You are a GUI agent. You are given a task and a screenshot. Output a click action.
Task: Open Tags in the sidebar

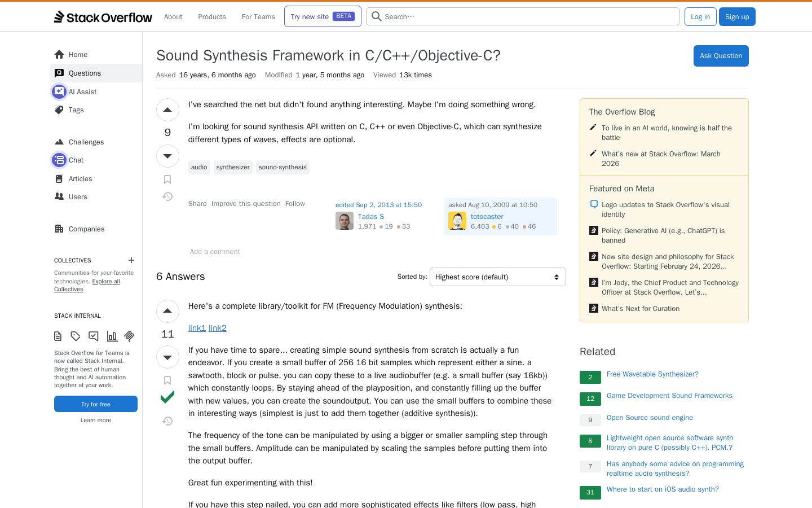(x=96, y=110)
